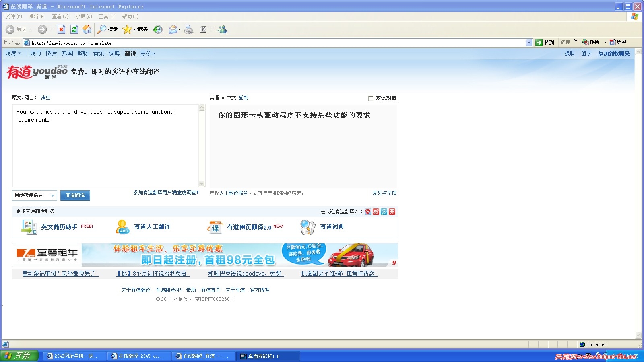Screen dimensions: 644x362
Task: Open the mail icon dropdown arrow
Action: pos(180,29)
